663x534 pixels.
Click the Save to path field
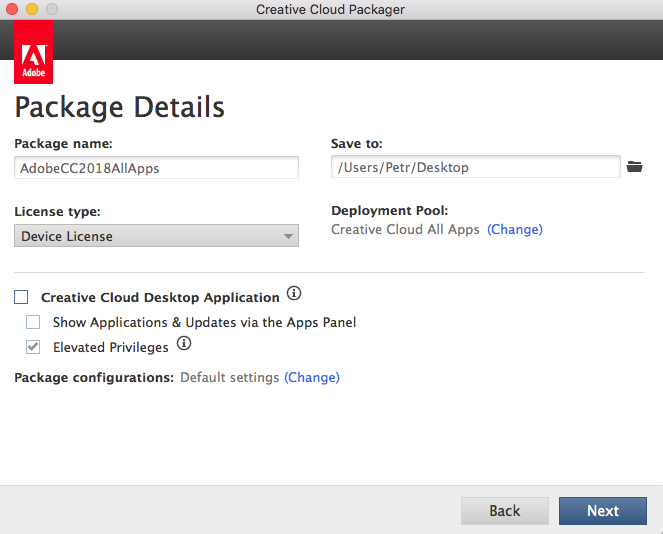(x=476, y=167)
